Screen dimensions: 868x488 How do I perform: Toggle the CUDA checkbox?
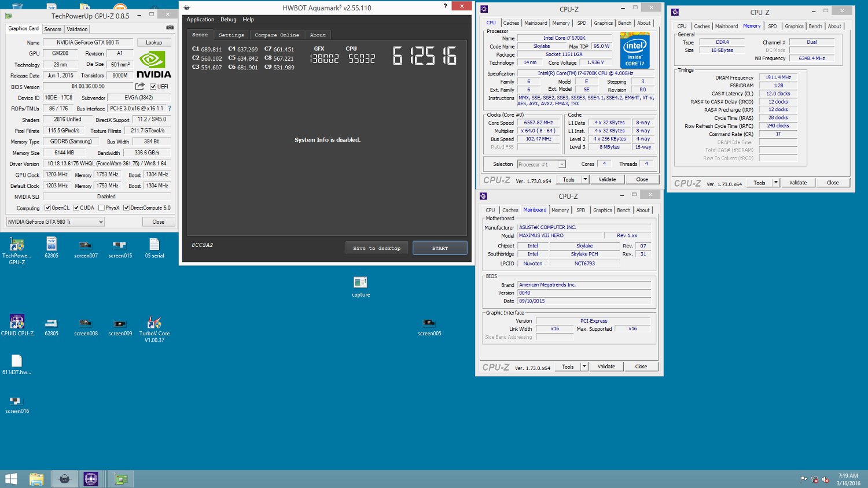point(76,208)
